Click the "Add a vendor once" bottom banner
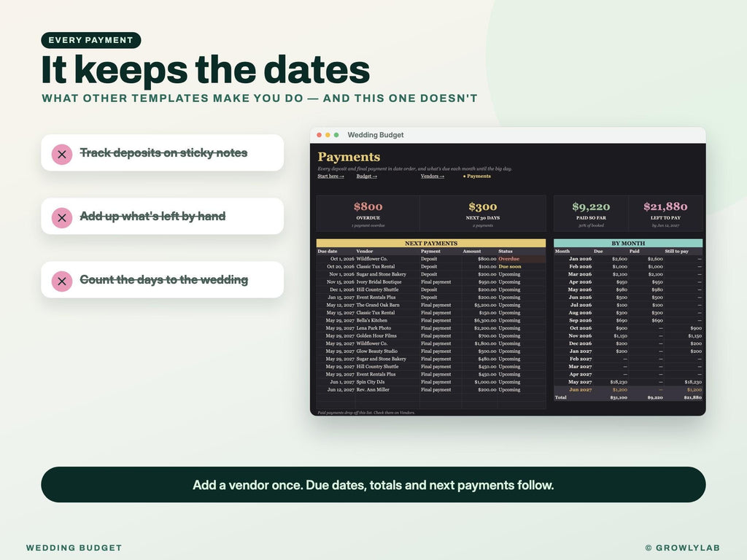The image size is (747, 560). click(373, 485)
